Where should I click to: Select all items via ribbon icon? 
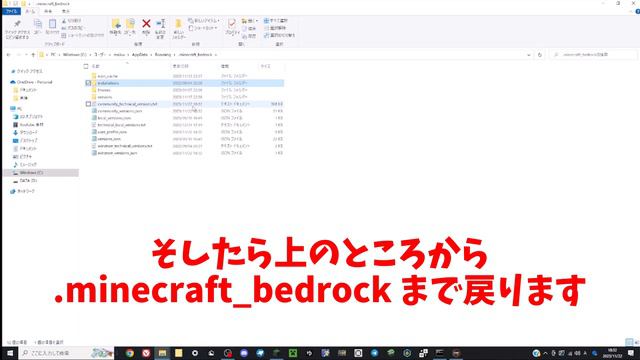click(x=266, y=20)
